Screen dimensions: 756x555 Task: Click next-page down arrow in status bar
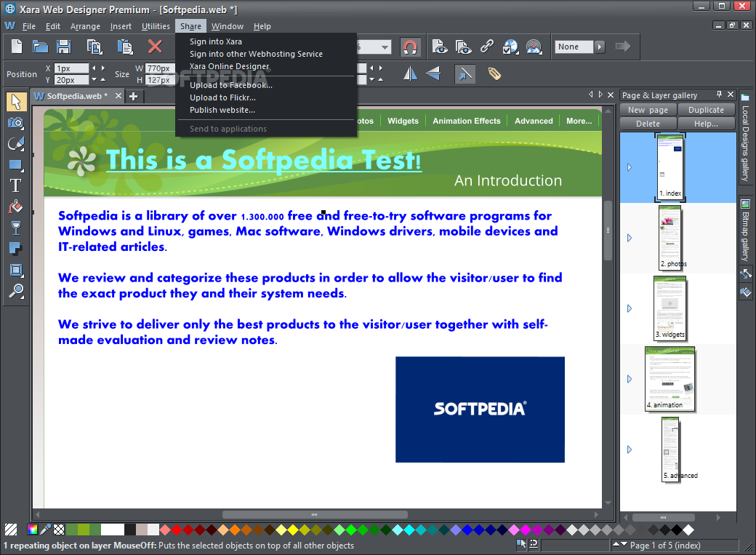coord(624,544)
